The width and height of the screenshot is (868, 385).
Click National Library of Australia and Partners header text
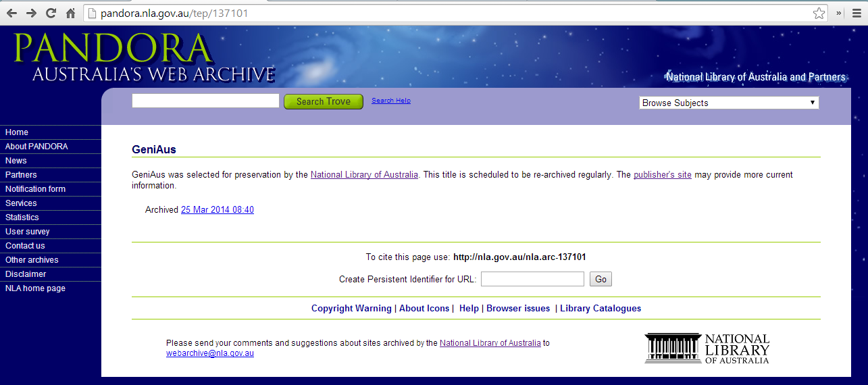tap(756, 77)
